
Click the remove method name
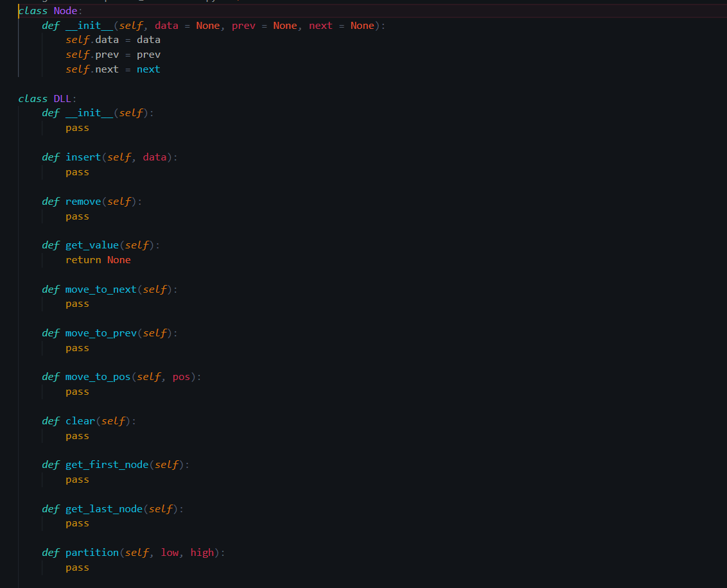pos(83,201)
